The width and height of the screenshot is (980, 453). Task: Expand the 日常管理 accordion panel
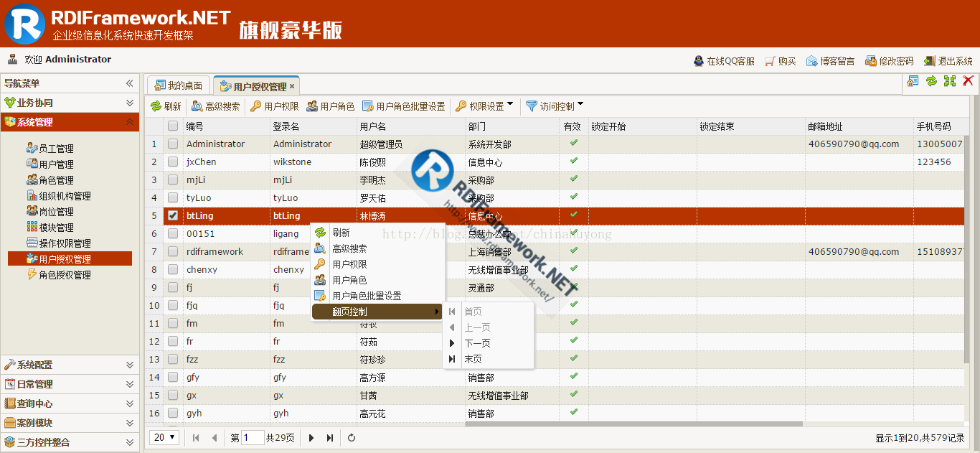(70, 384)
